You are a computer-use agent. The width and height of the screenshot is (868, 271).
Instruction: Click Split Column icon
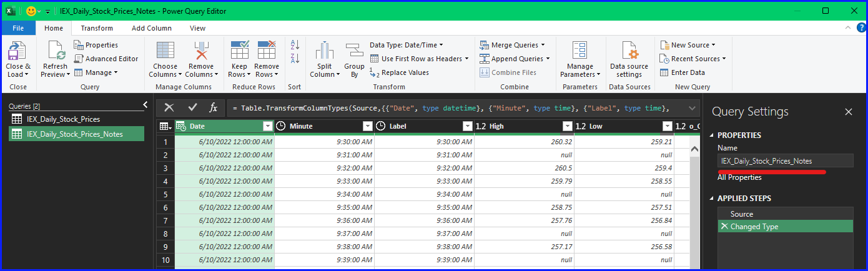pyautogui.click(x=324, y=51)
